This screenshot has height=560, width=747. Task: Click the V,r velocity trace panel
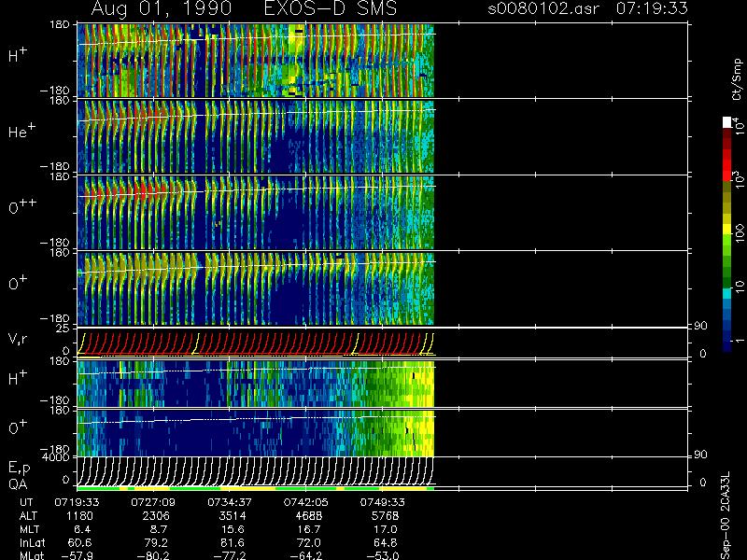[x=255, y=343]
